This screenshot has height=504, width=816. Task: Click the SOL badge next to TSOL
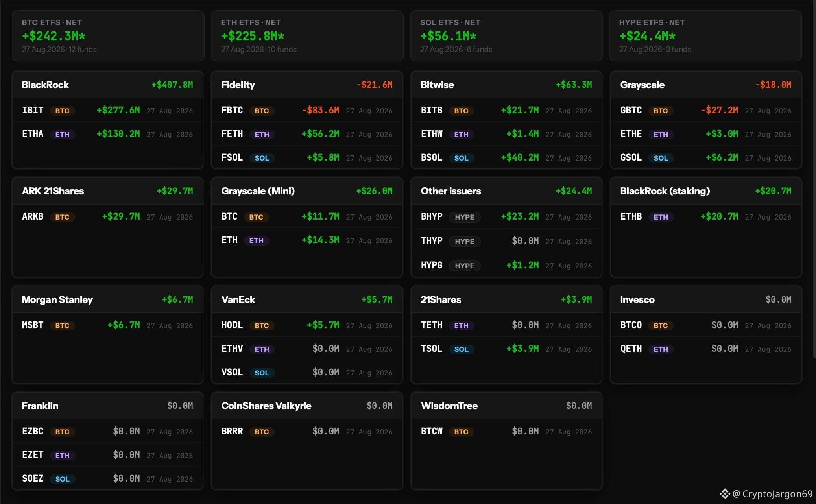point(461,349)
